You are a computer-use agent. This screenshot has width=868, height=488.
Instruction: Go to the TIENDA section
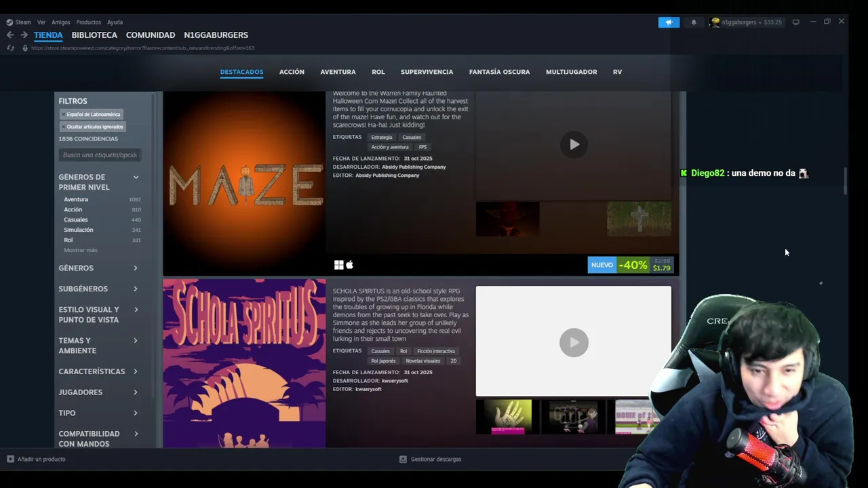pos(48,35)
